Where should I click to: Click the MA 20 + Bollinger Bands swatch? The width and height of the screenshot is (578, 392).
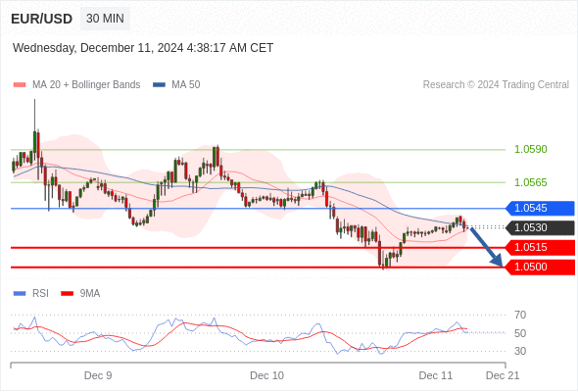point(20,85)
